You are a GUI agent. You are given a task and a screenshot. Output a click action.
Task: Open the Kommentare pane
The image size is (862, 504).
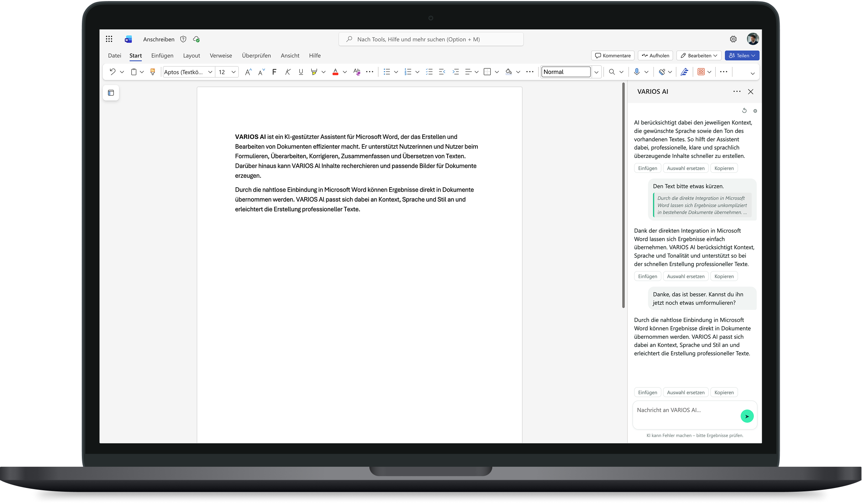613,55
